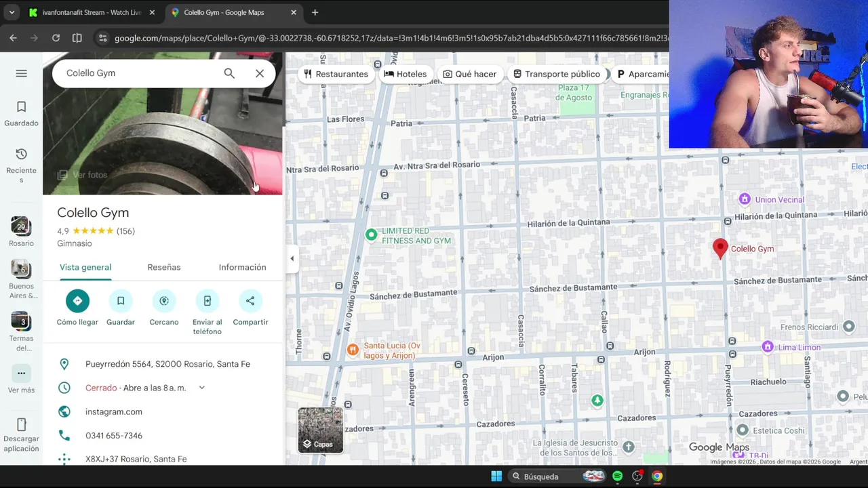The height and width of the screenshot is (488, 868).
Task: Open Recientes history in sidebar
Action: pyautogui.click(x=21, y=165)
